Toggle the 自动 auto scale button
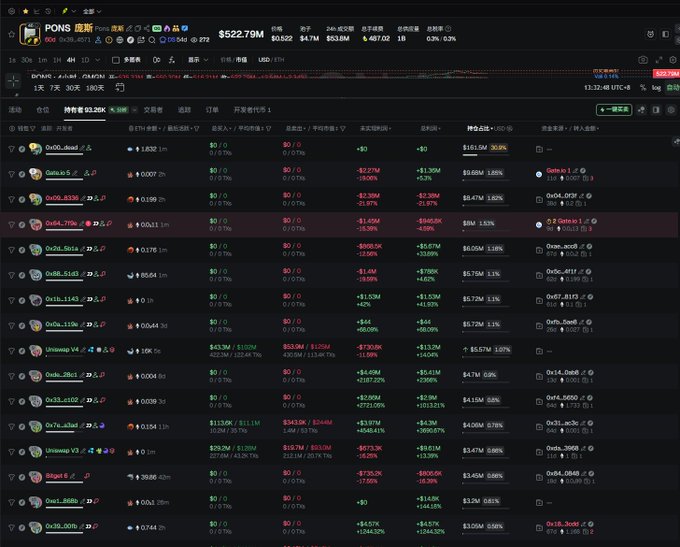Image resolution: width=680 pixels, height=547 pixels. tap(673, 88)
